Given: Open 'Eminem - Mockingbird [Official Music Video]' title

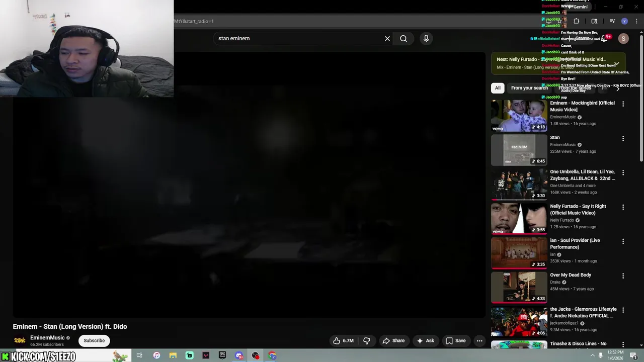Looking at the screenshot, I should pos(582,106).
